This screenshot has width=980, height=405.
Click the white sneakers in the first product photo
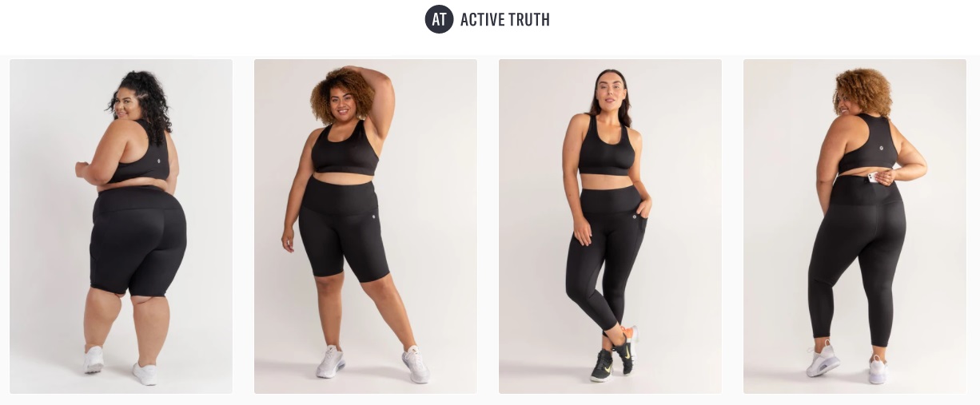(121, 366)
